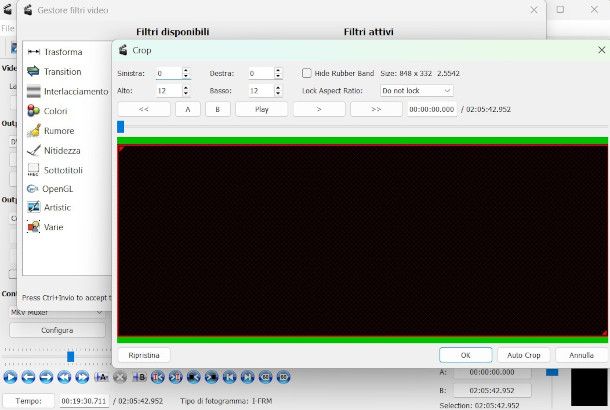Jump to first frame icon
This screenshot has width=610, height=410.
pyautogui.click(x=230, y=377)
